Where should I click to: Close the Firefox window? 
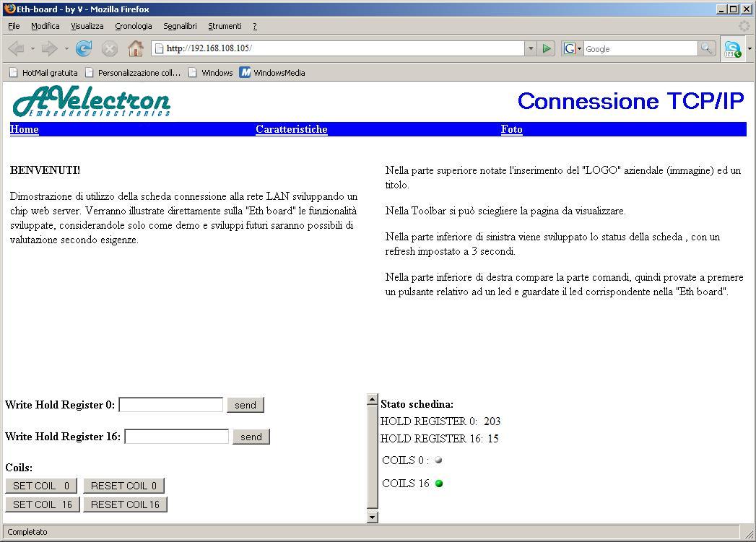point(746,9)
